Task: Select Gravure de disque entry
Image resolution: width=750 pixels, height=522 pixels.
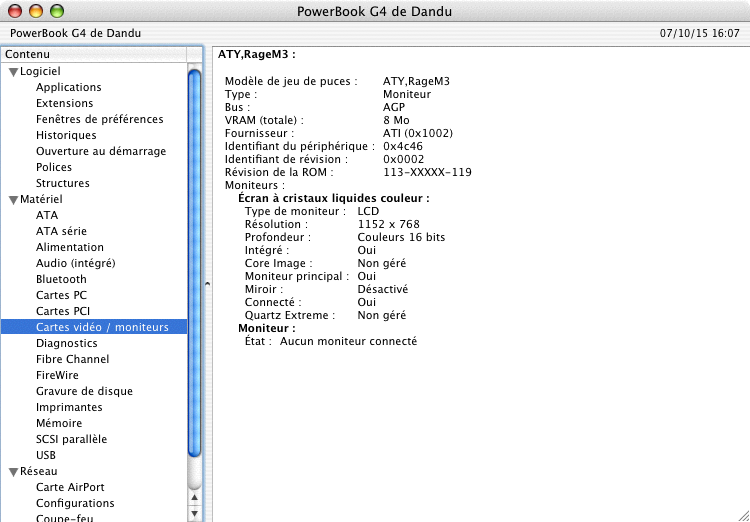Action: 84,391
